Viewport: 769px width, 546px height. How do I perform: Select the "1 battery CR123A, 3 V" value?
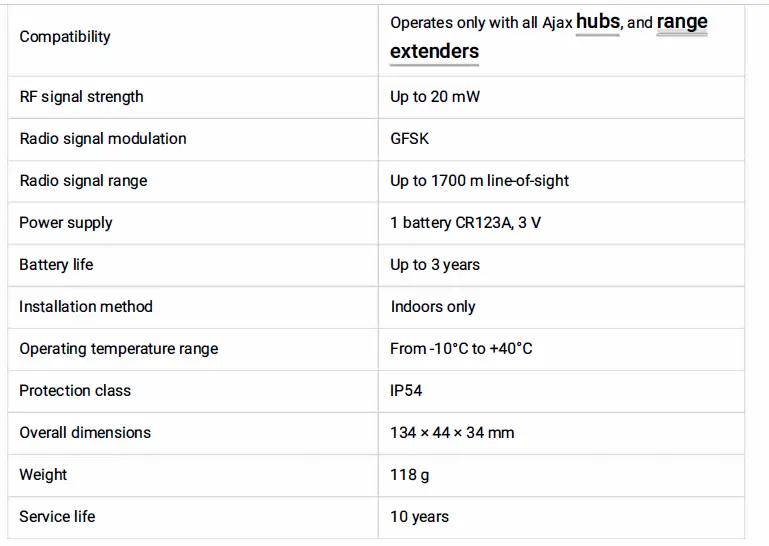[x=465, y=223]
